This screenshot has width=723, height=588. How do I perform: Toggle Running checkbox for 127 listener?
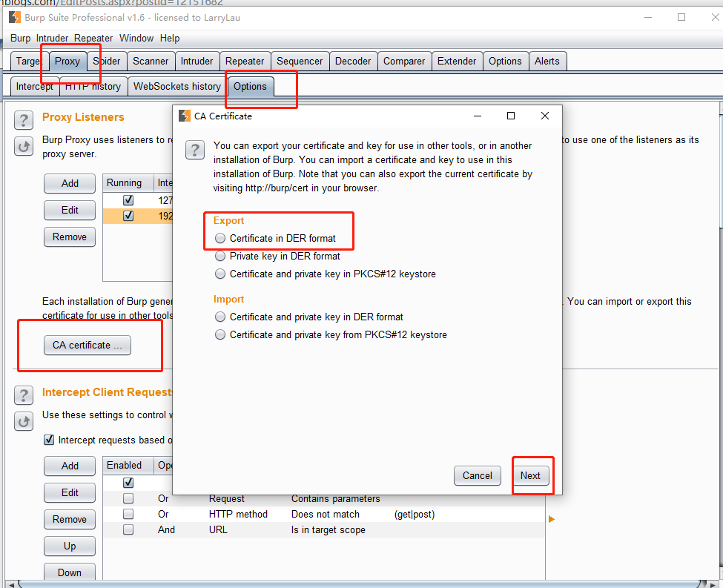pyautogui.click(x=128, y=200)
